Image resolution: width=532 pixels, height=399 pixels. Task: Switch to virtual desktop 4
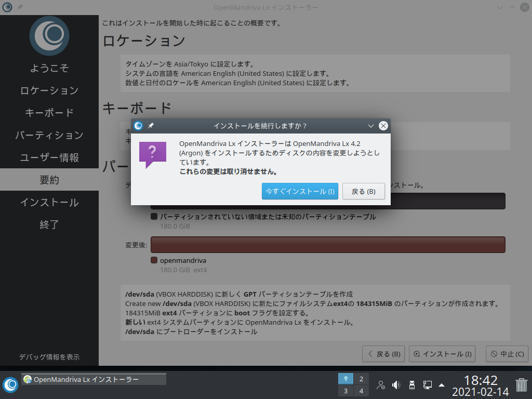point(361,391)
